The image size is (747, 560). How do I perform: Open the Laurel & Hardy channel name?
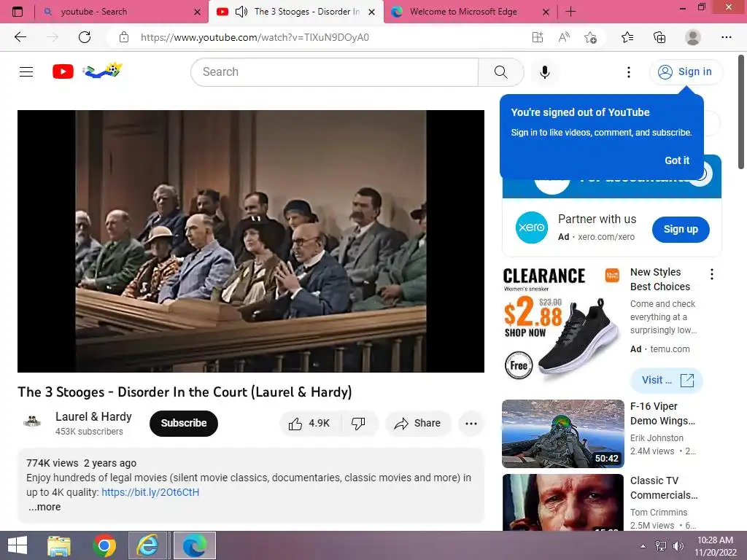(93, 416)
